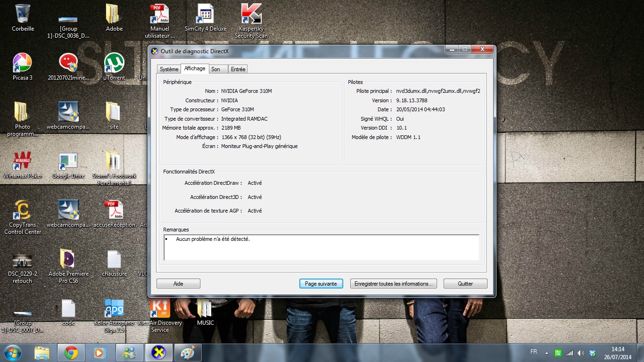Screen dimensions: 644x362
Task: Select the Affichage tab
Action: tap(195, 68)
